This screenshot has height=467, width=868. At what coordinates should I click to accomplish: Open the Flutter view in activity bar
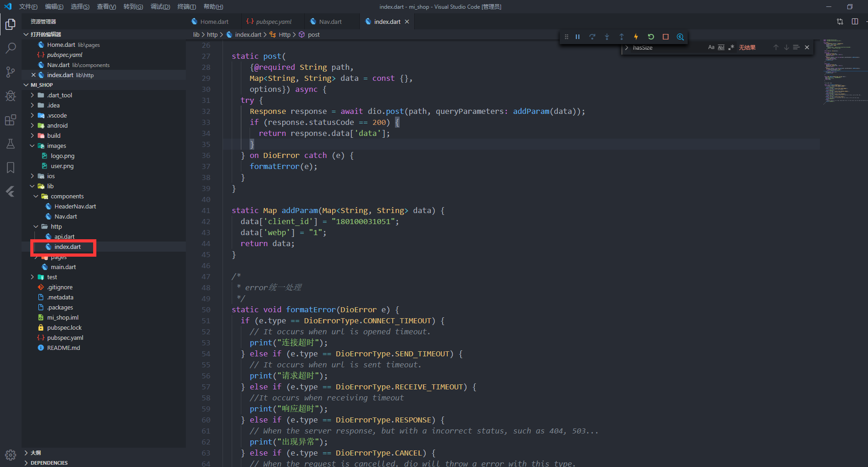[x=11, y=191]
